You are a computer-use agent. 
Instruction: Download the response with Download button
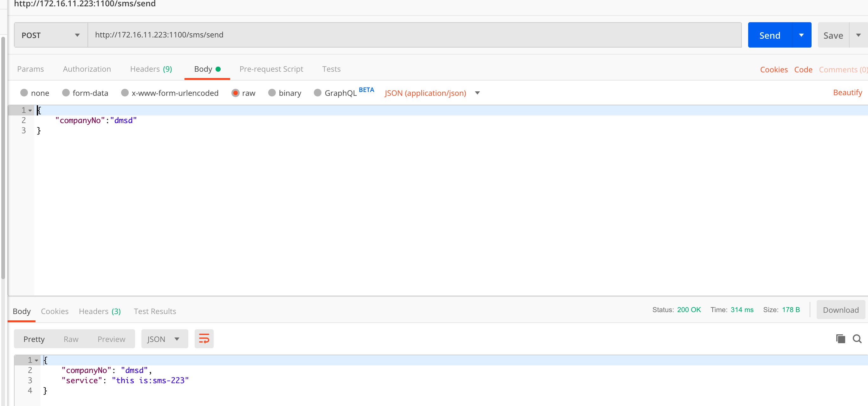(x=841, y=310)
